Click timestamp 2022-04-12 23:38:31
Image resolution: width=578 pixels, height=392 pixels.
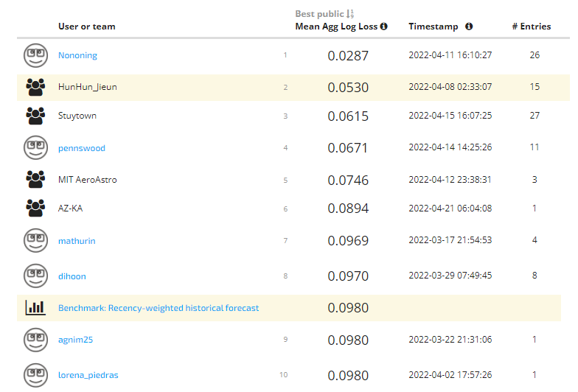pyautogui.click(x=450, y=180)
